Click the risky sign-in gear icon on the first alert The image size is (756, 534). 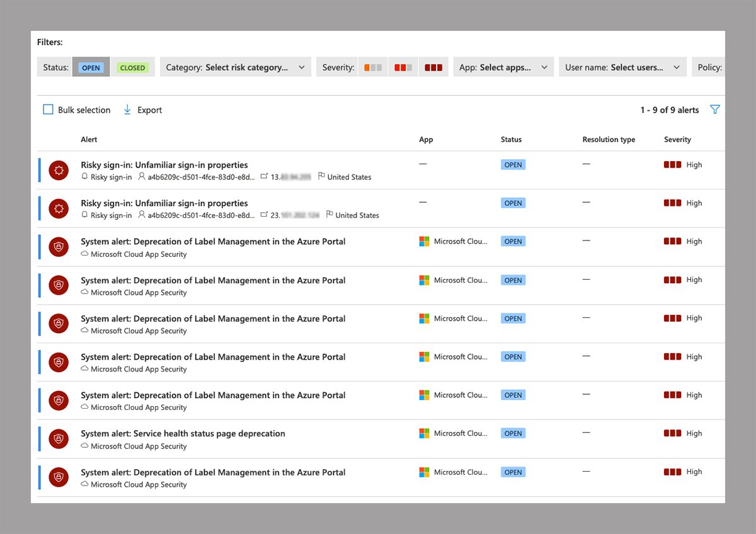click(x=59, y=170)
